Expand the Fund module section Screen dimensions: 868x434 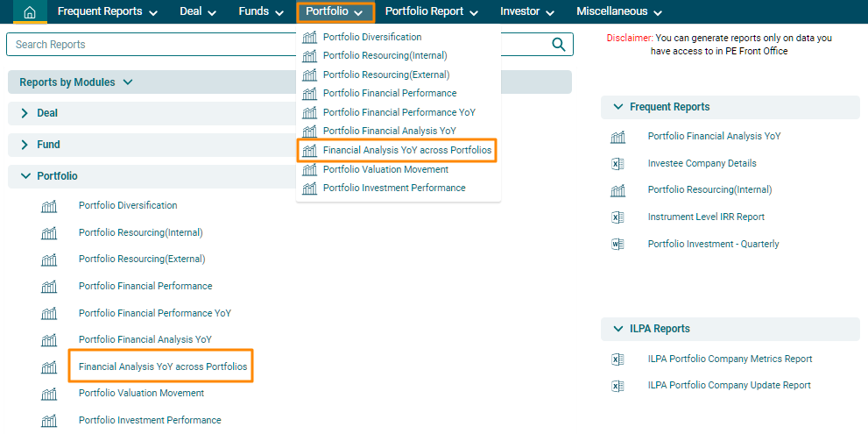[x=25, y=145]
